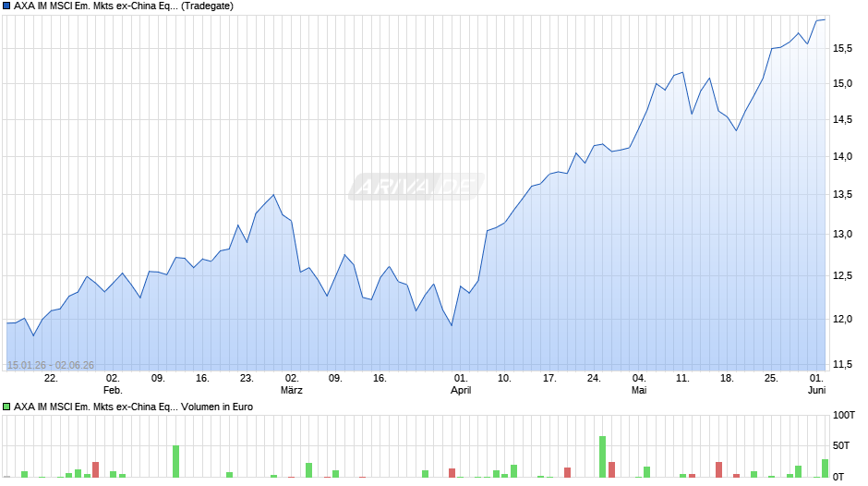Click the 13,0 price axis label
Screen dimensions: 868x486
pyautogui.click(x=842, y=235)
